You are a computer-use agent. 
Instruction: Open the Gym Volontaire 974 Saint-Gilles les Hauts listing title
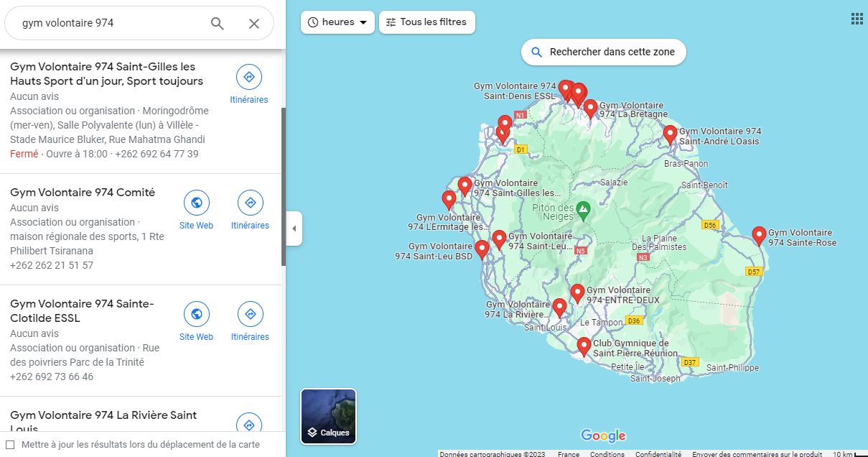click(107, 74)
